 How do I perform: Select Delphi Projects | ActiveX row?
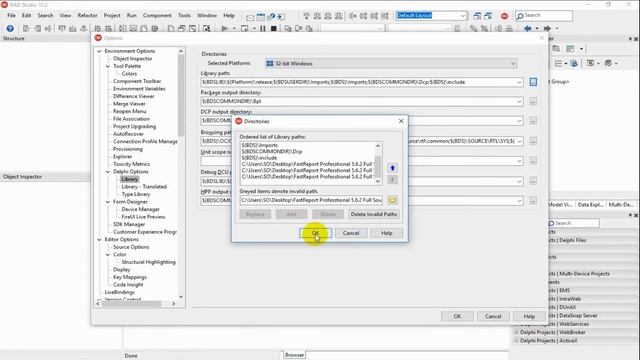pyautogui.click(x=549, y=341)
